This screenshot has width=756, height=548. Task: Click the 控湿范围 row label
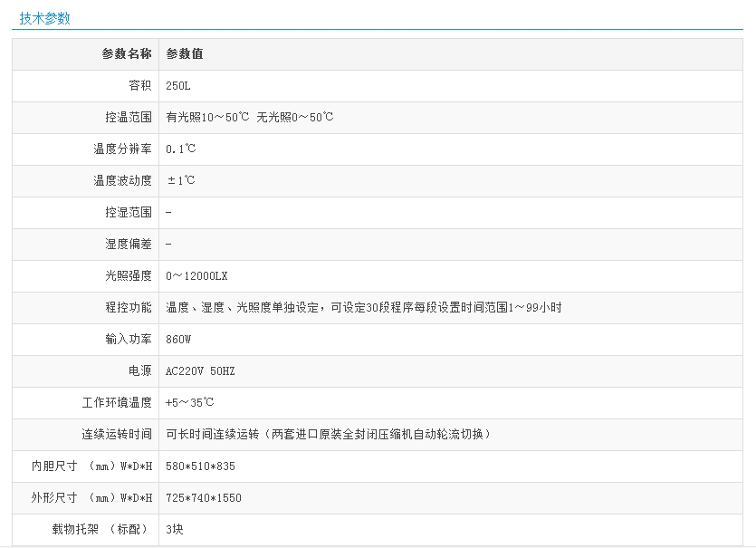pos(128,213)
